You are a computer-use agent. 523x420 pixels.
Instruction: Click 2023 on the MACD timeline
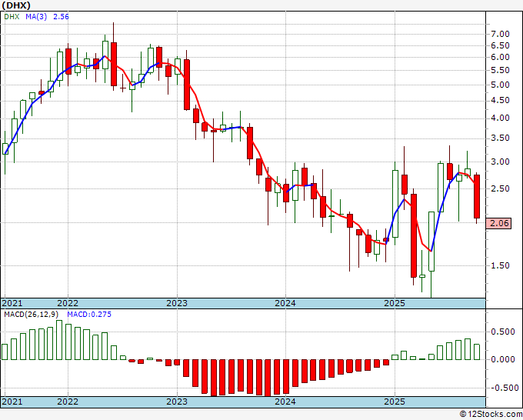coord(177,402)
